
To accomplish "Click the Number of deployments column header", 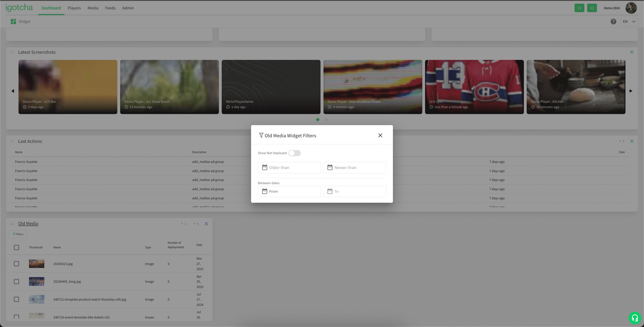I will coord(176,245).
